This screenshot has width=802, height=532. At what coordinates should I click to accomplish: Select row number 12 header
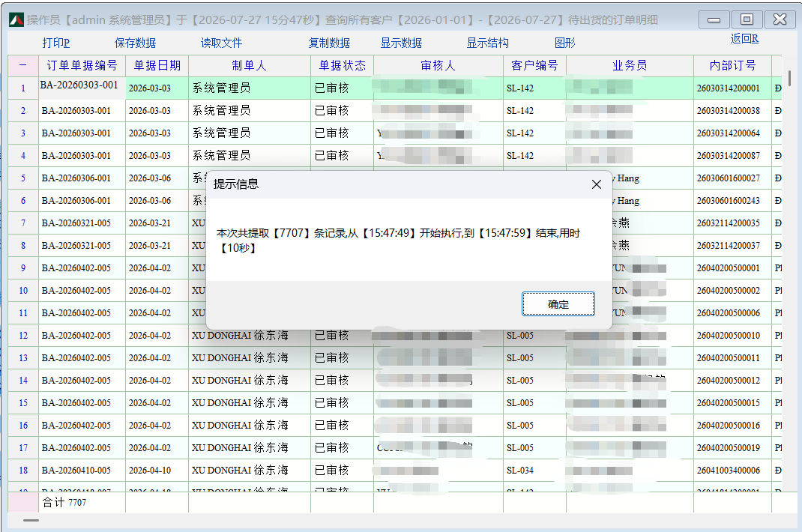(x=23, y=336)
